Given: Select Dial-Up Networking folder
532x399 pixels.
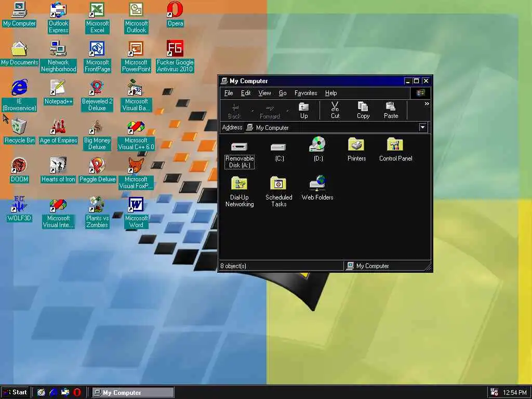Looking at the screenshot, I should 239,192.
